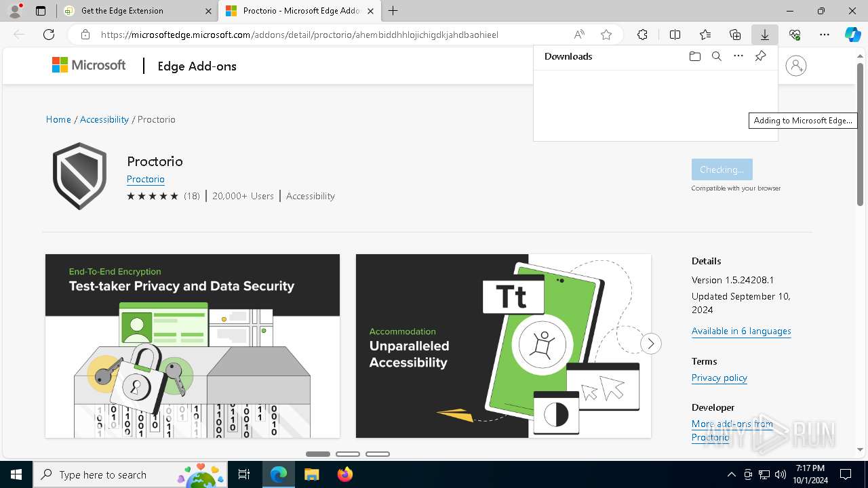This screenshot has width=868, height=488.
Task: Click the star rating (18) reviews
Action: pos(163,196)
